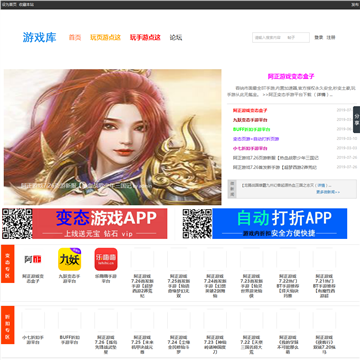This screenshot has height=360, width=360.
Task: Open the 阿正游戏变态盒子 app icon
Action: (x=33, y=259)
